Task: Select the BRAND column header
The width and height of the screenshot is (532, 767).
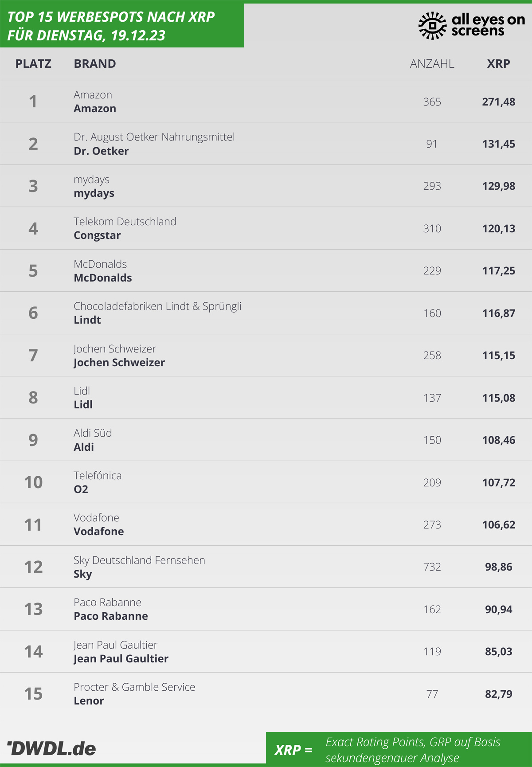Action: coord(95,64)
